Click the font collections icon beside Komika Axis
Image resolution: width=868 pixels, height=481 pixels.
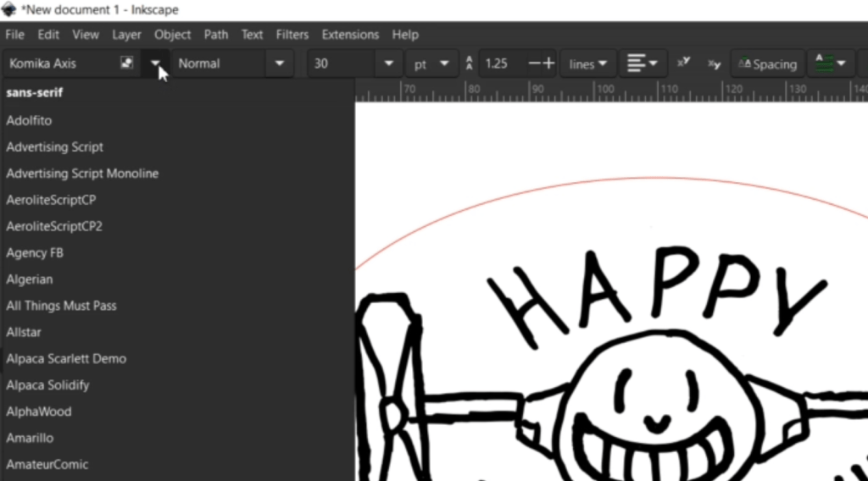pos(126,64)
